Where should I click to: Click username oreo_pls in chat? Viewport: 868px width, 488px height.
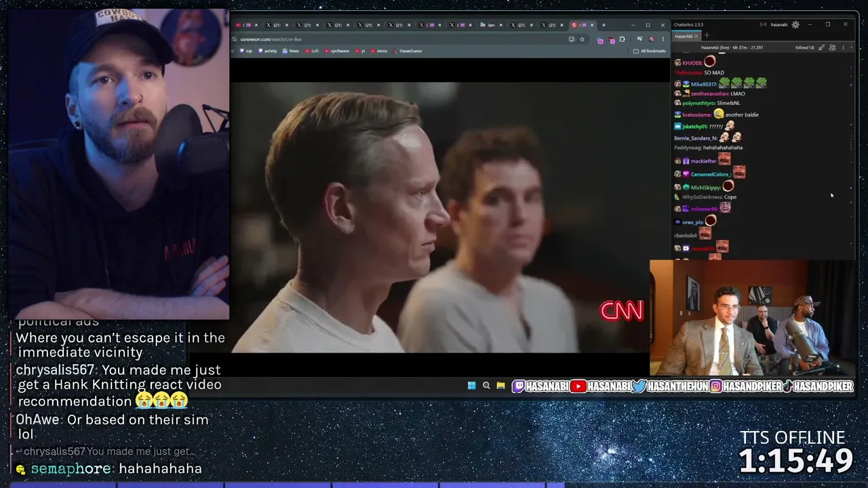693,222
